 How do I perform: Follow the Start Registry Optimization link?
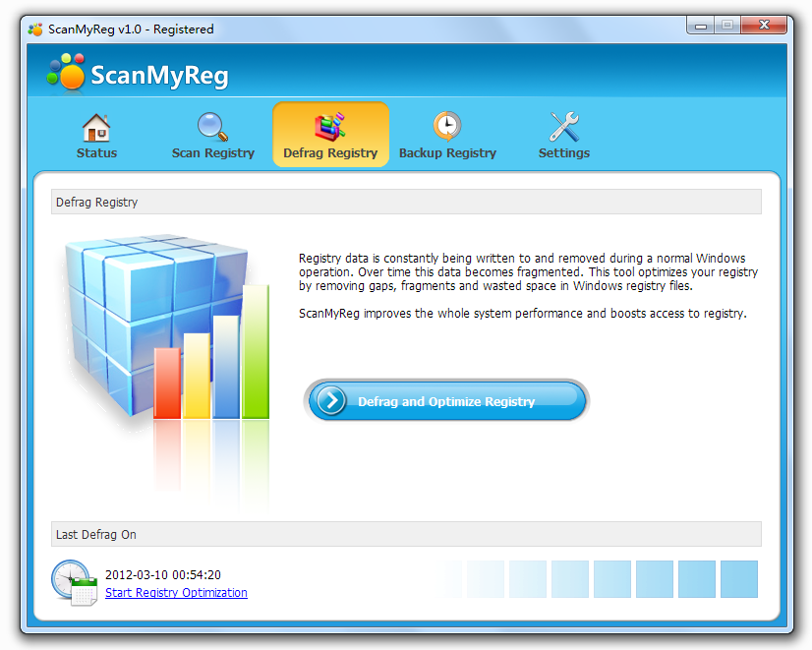176,593
